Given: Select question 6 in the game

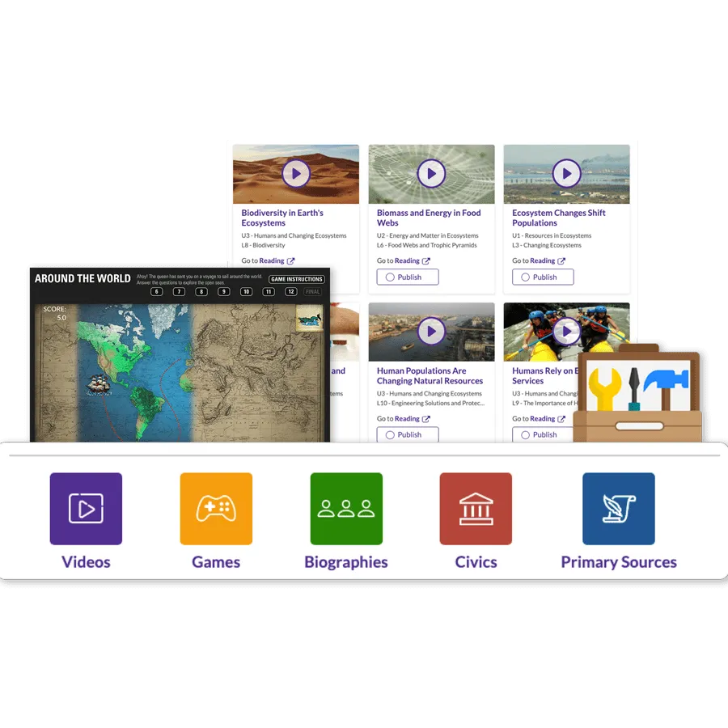Looking at the screenshot, I should [x=156, y=291].
